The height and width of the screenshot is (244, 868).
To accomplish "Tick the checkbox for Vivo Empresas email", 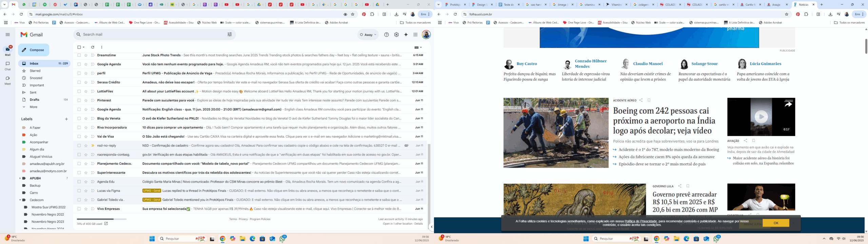I will point(79,209).
